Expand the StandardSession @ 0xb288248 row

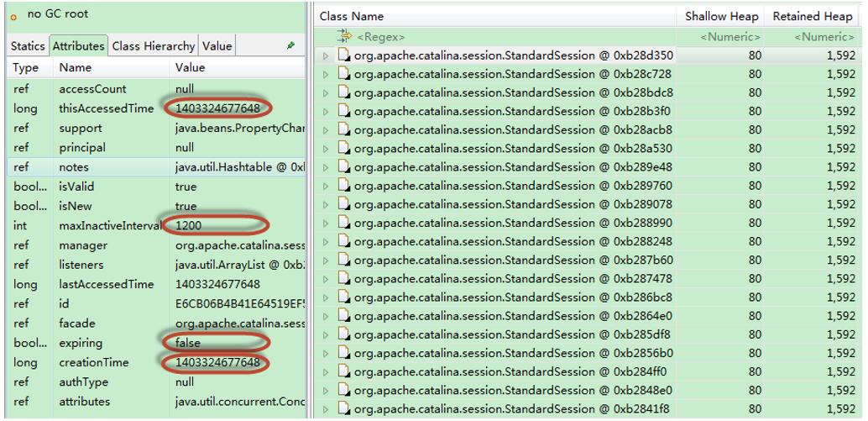click(327, 242)
